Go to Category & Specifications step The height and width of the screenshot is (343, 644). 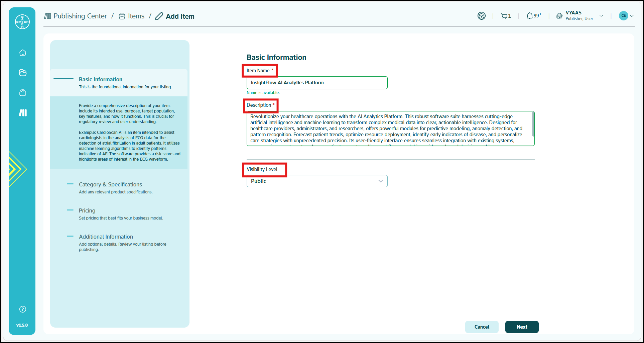point(110,184)
